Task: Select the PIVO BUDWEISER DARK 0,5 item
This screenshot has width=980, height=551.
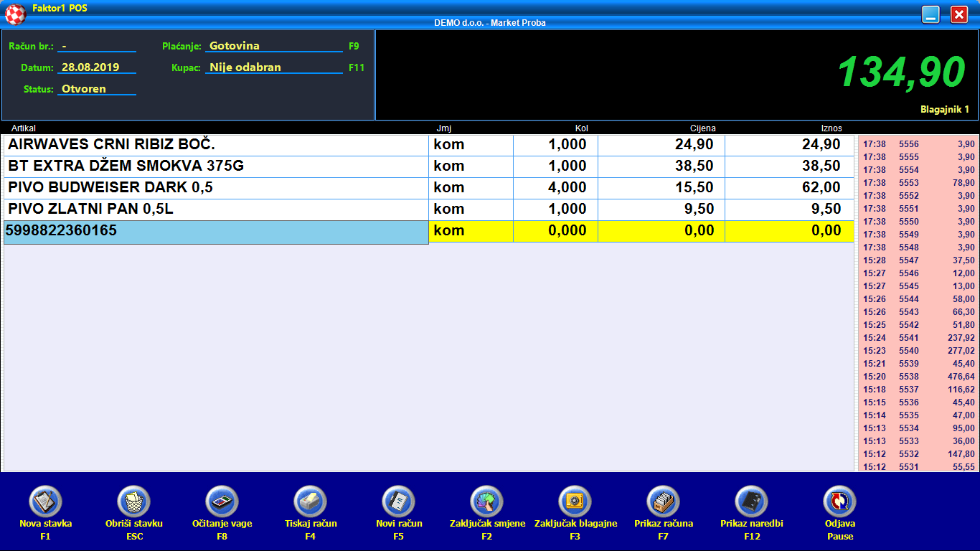Action: pos(216,188)
